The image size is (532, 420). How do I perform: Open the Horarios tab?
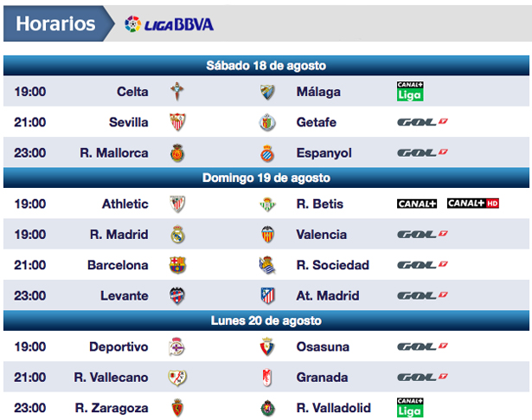(x=55, y=23)
